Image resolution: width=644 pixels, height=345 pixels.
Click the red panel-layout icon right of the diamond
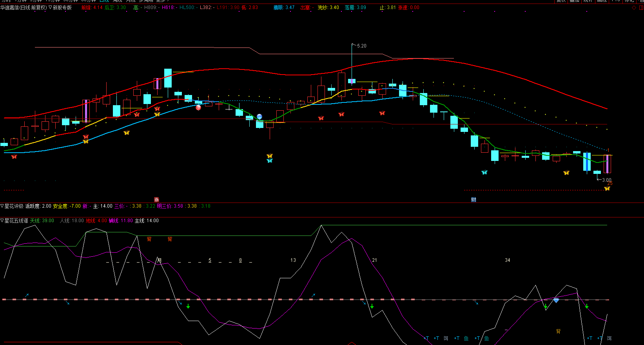641,7
